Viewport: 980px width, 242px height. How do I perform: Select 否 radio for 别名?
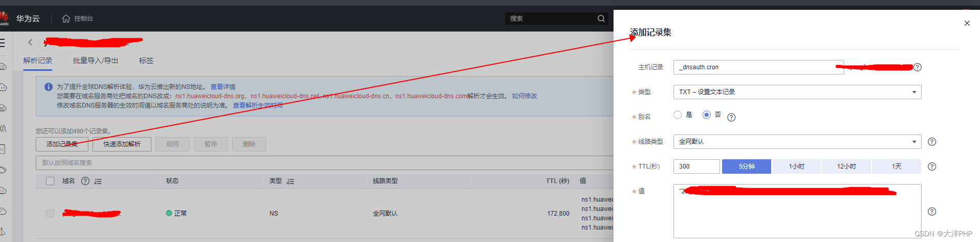click(707, 115)
